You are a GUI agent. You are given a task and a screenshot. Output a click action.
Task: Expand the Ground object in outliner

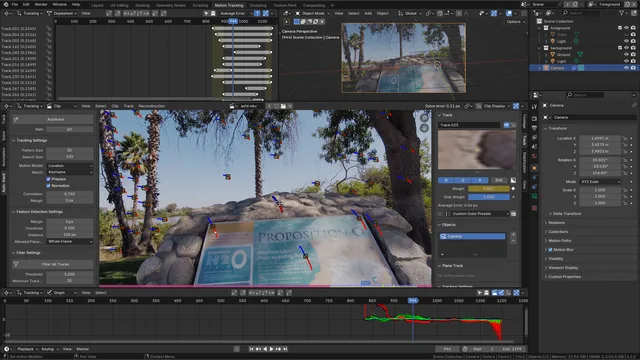546,54
